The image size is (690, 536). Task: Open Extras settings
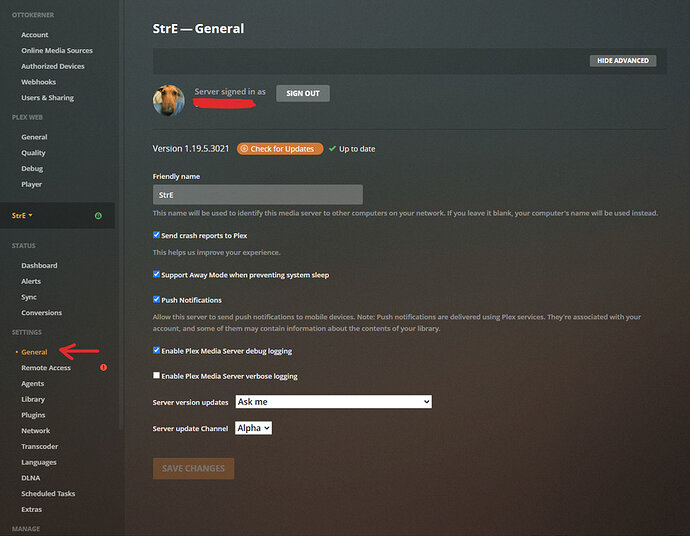(x=32, y=510)
